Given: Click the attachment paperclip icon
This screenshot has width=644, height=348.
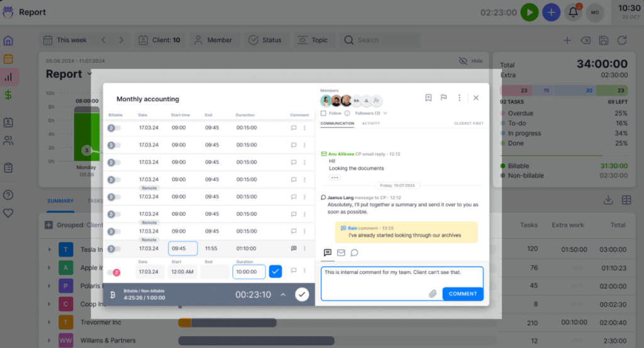Looking at the screenshot, I should (x=433, y=293).
